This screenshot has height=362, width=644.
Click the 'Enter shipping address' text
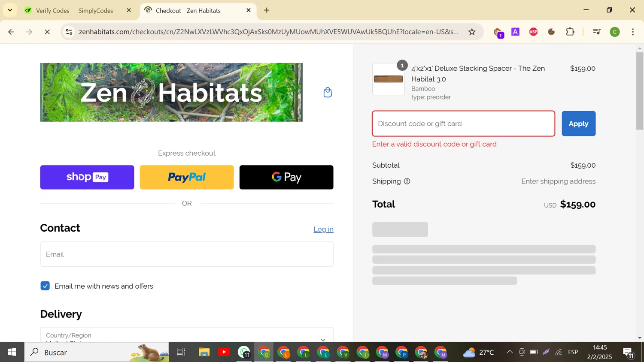click(558, 181)
